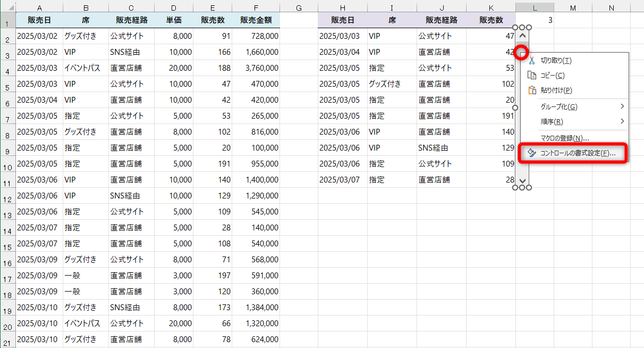Click the 販売日 header in column H
The height and width of the screenshot is (348, 644).
coord(342,20)
